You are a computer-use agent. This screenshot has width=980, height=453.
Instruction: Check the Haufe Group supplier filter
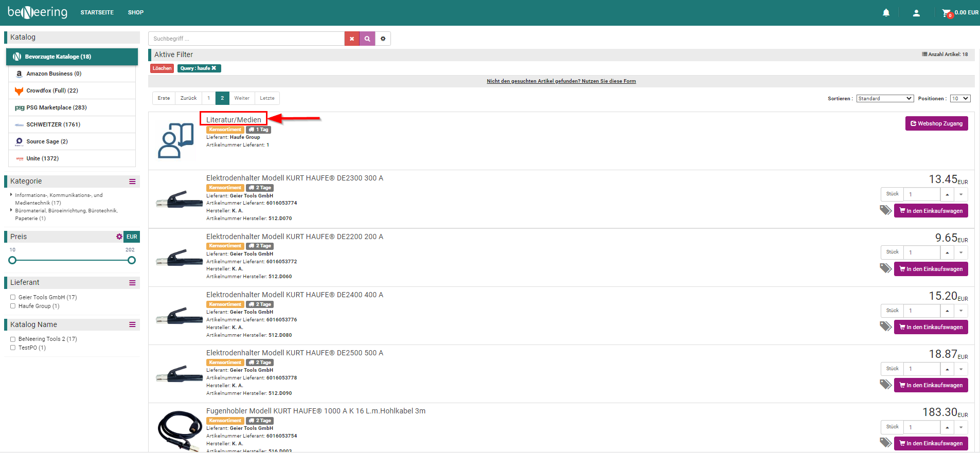tap(13, 306)
